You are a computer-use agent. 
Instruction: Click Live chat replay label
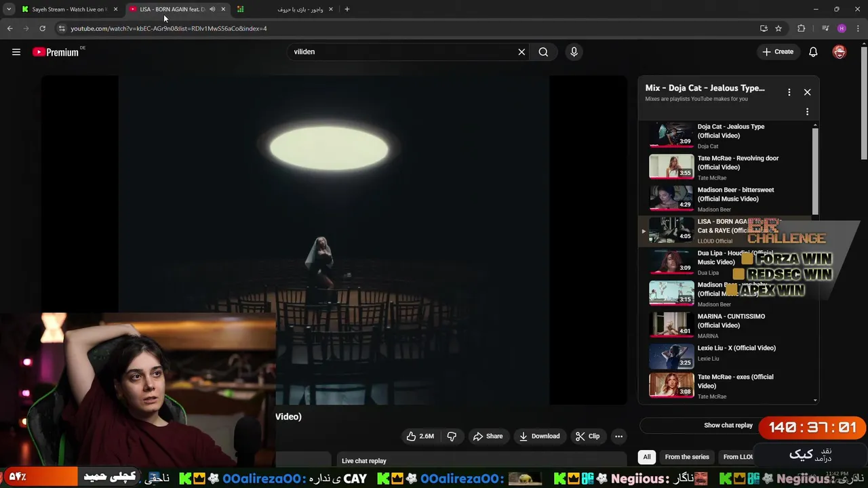[x=364, y=461]
